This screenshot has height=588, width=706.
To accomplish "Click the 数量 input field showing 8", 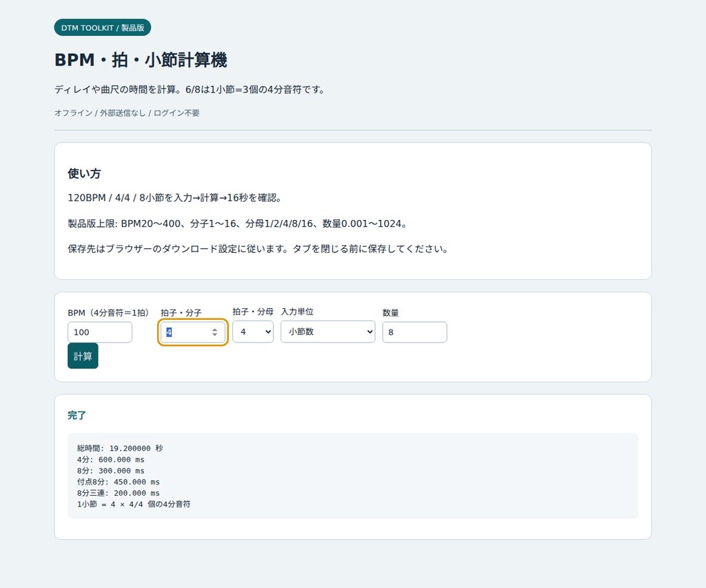I will (x=414, y=332).
